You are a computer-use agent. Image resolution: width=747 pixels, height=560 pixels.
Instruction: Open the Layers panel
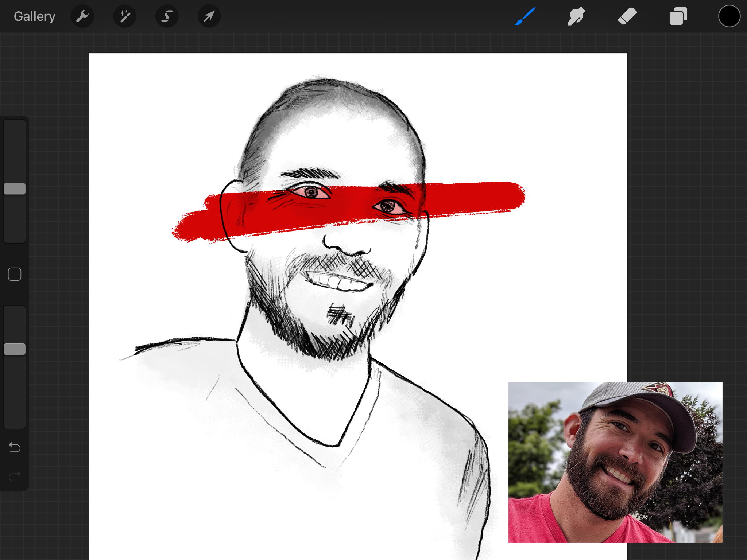pos(678,16)
